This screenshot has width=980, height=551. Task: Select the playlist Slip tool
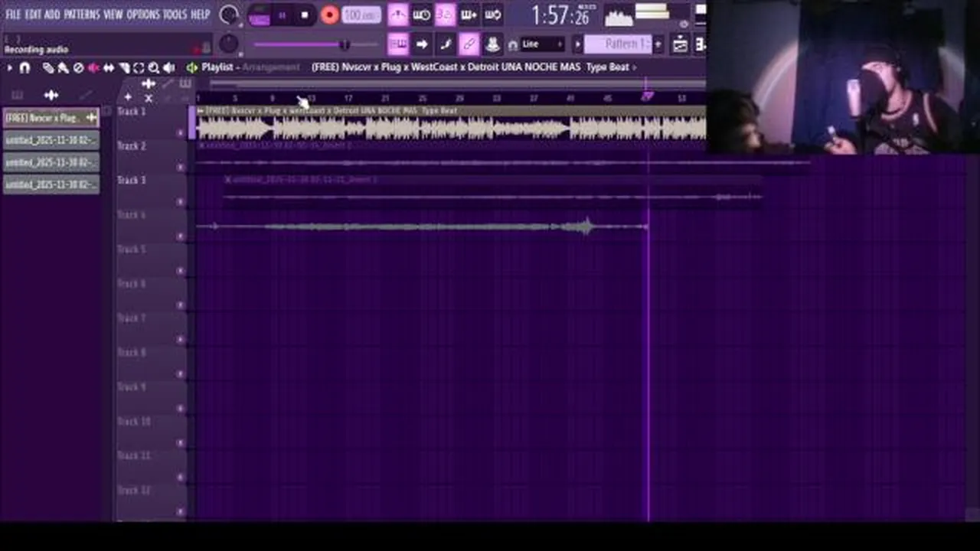109,67
